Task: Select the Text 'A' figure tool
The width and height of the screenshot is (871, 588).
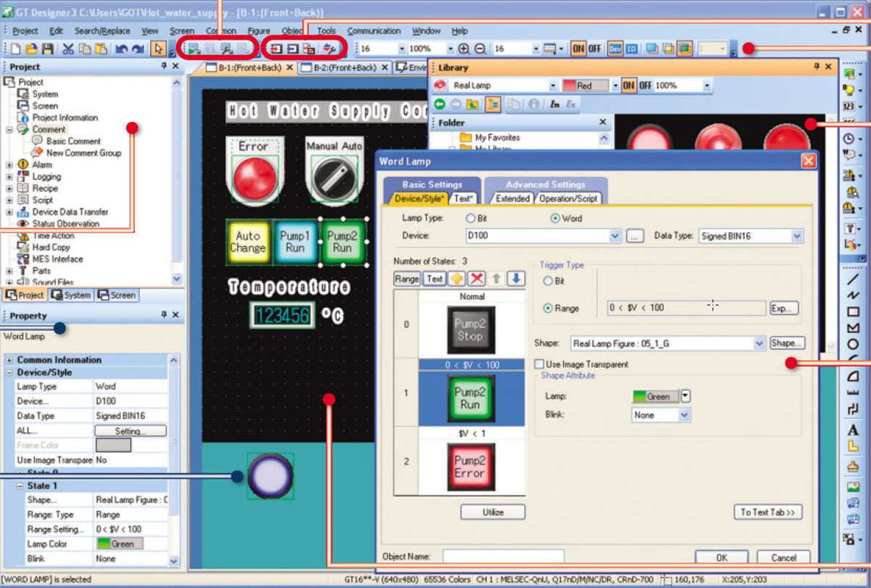Action: (x=853, y=429)
